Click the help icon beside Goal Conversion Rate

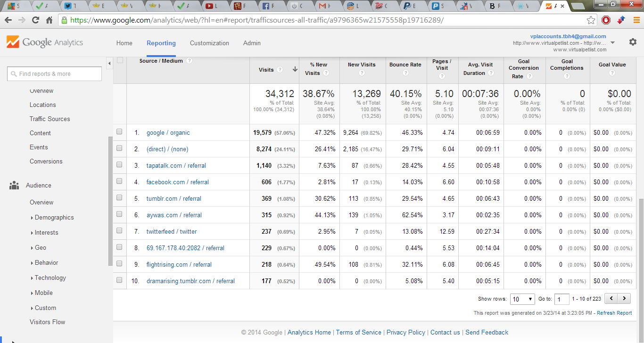[x=529, y=76]
